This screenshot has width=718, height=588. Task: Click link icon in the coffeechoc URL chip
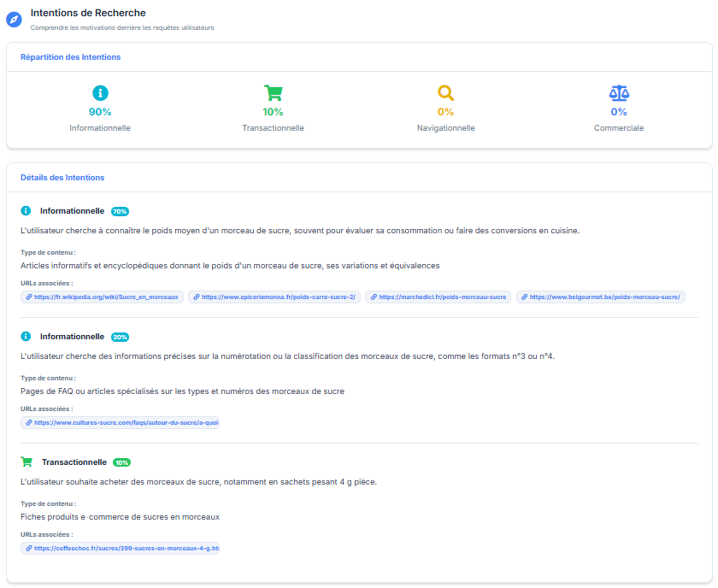(29, 548)
